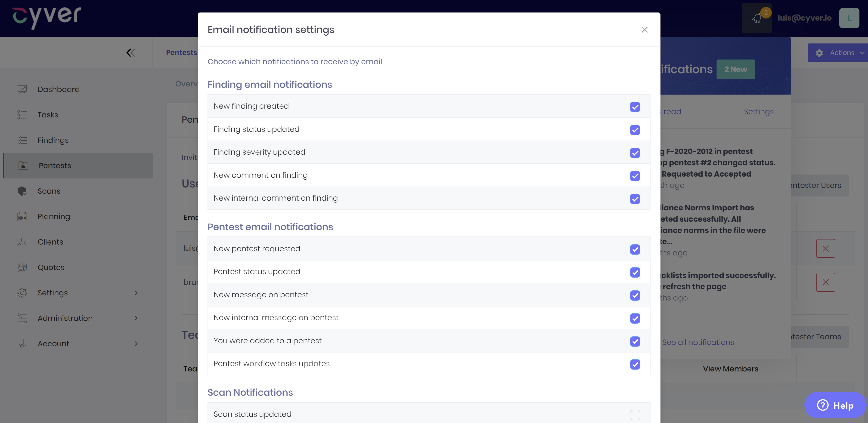Viewport: 868px width, 423px height.
Task: Expand the Settings sidebar submenu
Action: coord(136,293)
